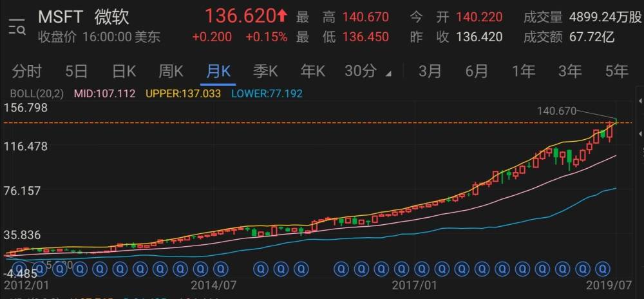Viewport: 644px width, 299px height.
Task: Select the 周K weekly candlestick tab
Action: (x=171, y=72)
